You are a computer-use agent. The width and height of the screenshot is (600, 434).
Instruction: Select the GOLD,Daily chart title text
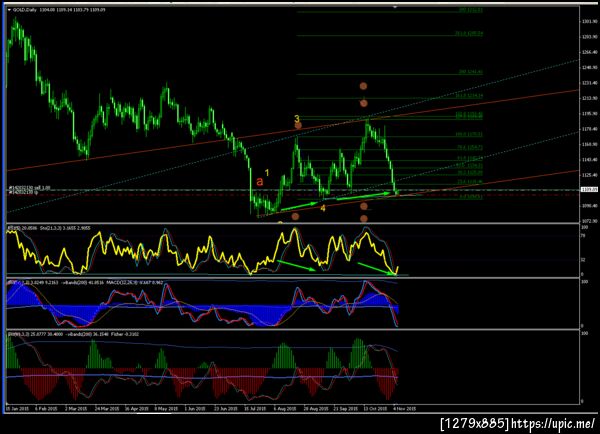point(25,10)
